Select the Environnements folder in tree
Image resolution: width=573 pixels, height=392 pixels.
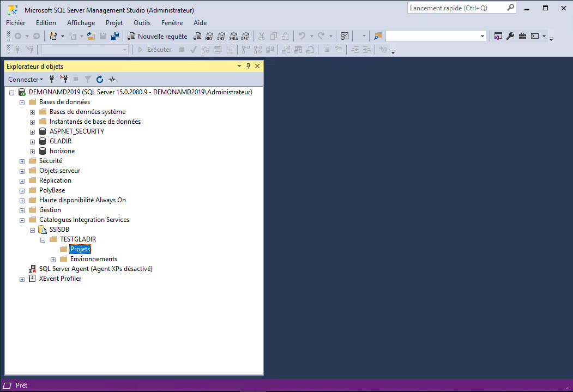pos(93,259)
